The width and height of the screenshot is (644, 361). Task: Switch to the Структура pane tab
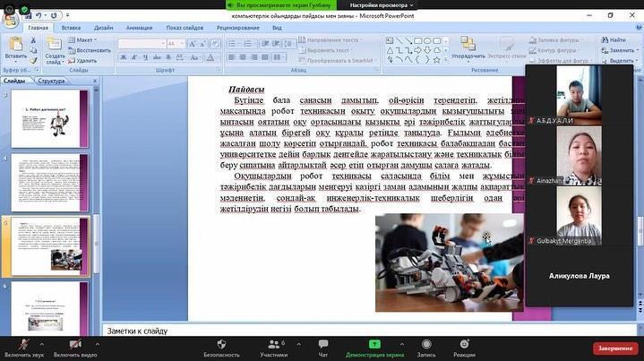pyautogui.click(x=52, y=81)
